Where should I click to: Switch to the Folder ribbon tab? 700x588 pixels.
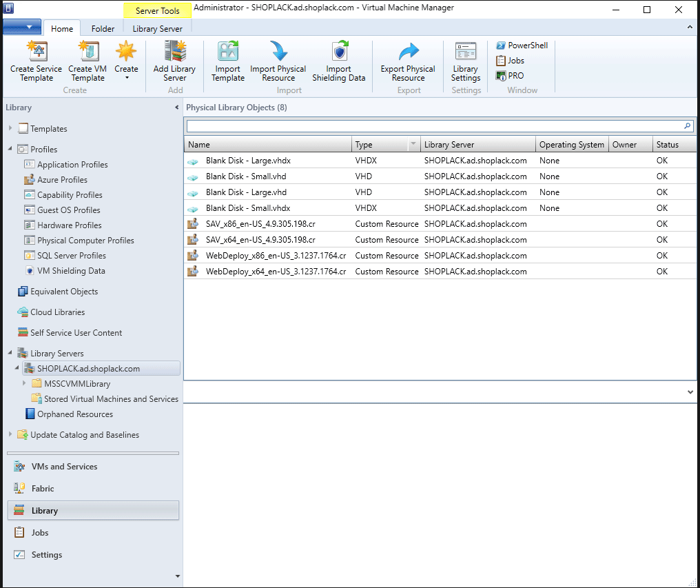pyautogui.click(x=103, y=28)
